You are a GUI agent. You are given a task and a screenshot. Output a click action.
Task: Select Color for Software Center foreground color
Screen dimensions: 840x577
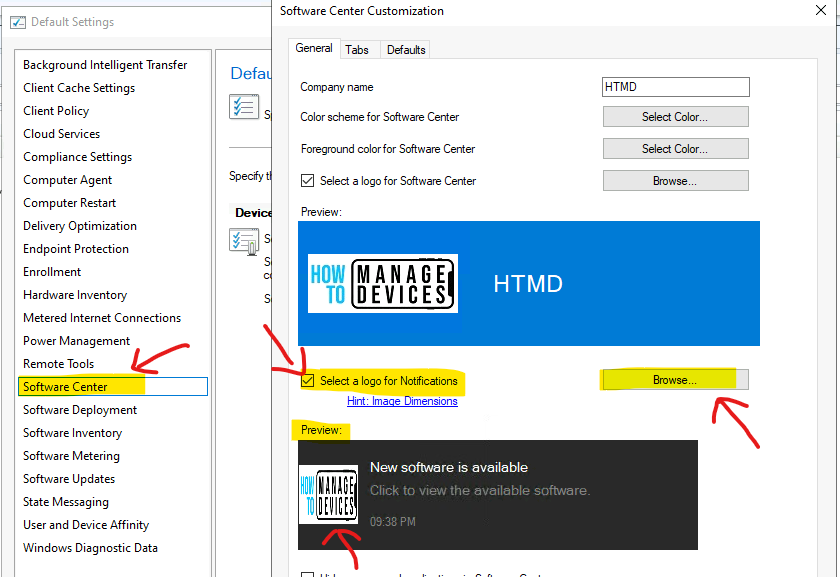click(x=676, y=149)
